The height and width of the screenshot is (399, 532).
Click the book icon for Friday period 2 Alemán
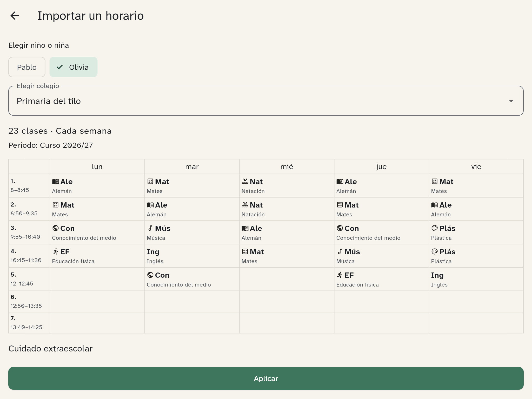point(435,205)
